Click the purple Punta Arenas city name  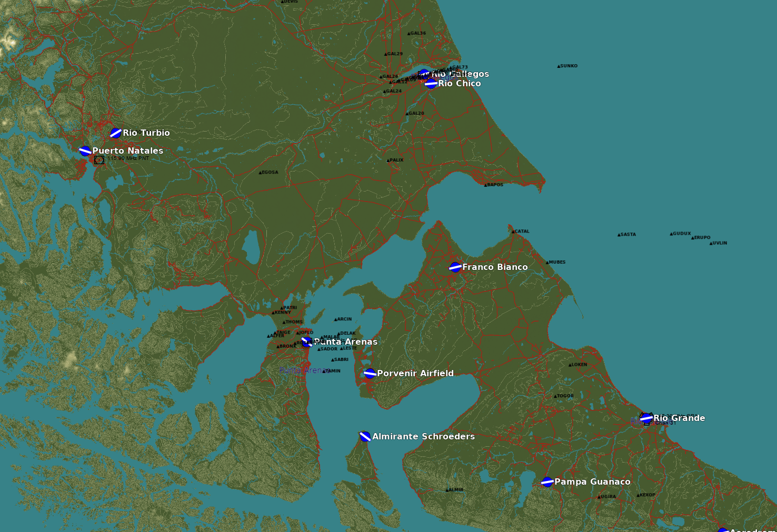(304, 370)
